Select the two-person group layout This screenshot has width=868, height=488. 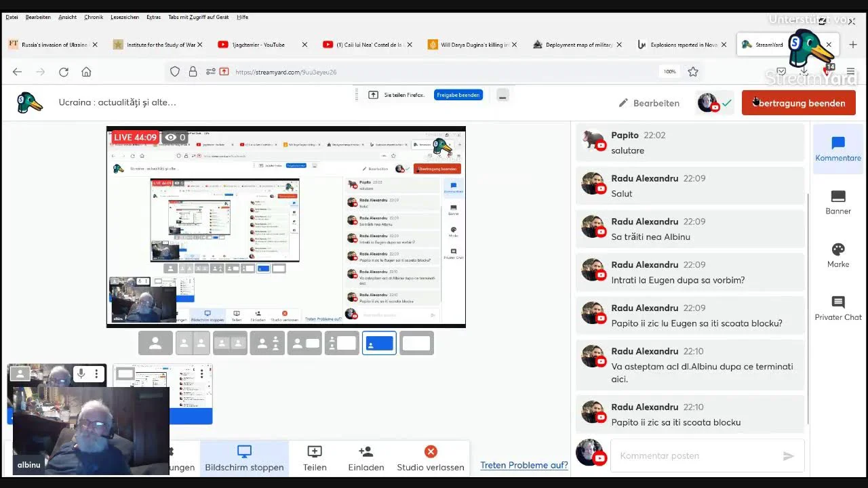pos(231,344)
